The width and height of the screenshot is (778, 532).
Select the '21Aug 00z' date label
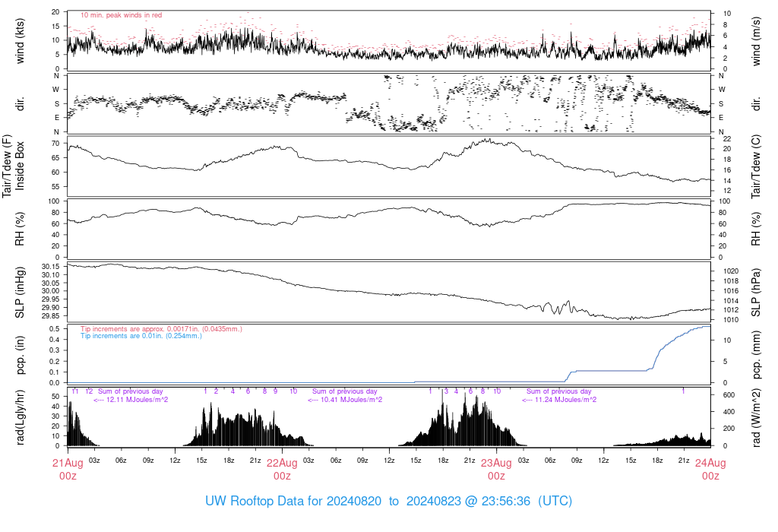click(x=68, y=469)
